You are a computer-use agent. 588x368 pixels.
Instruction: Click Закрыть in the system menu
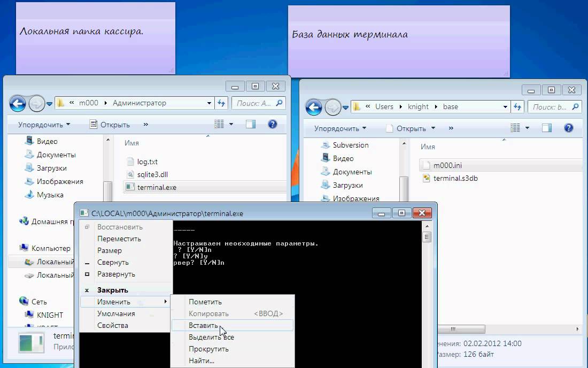[126, 290]
